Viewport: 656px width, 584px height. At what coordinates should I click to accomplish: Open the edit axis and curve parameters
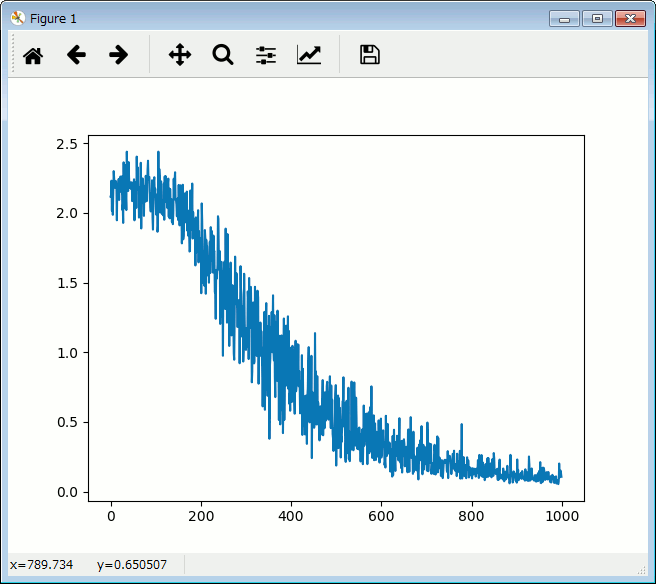pyautogui.click(x=309, y=55)
